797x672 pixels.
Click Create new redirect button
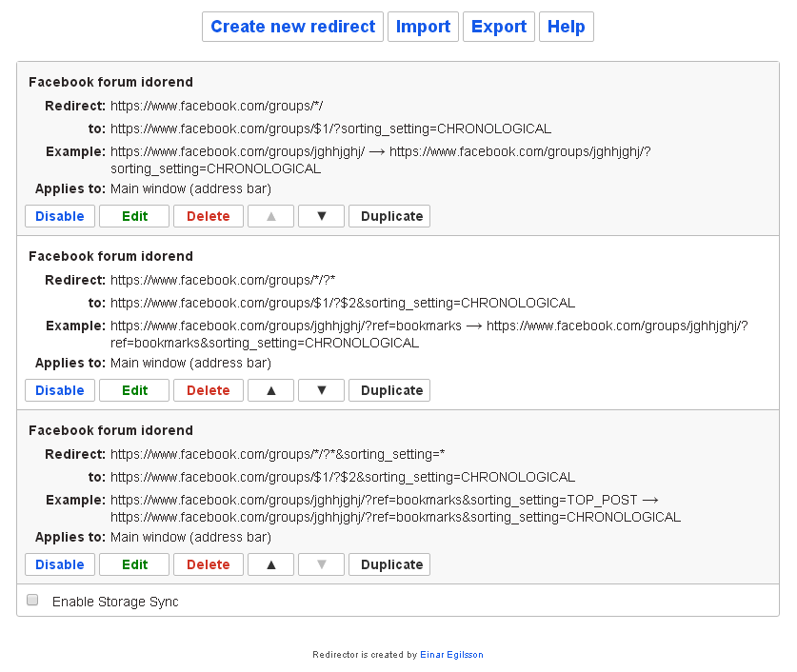(292, 27)
